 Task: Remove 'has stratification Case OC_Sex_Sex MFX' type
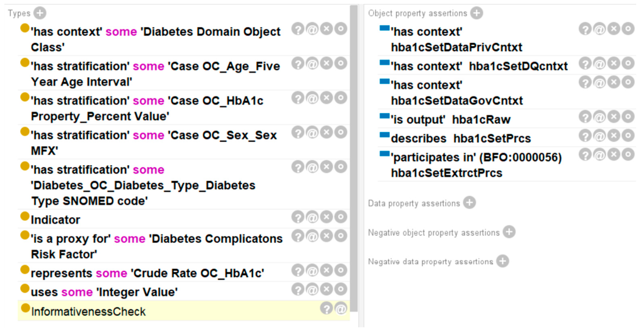326,132
